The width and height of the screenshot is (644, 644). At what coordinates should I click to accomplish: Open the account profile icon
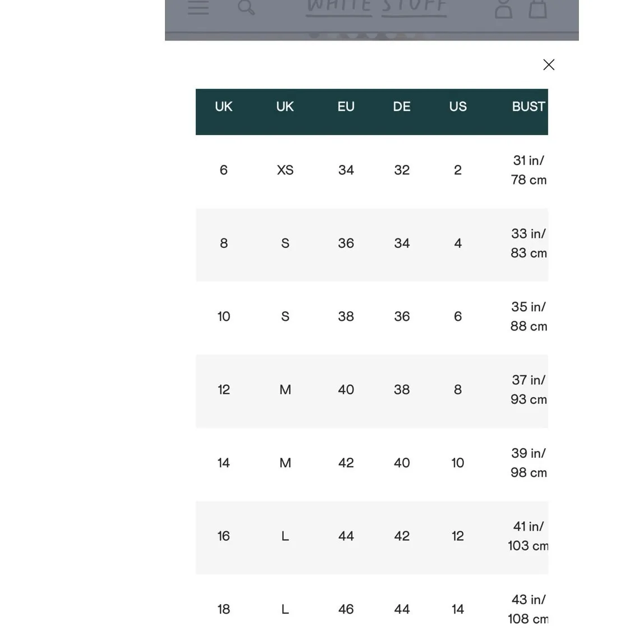(x=503, y=9)
